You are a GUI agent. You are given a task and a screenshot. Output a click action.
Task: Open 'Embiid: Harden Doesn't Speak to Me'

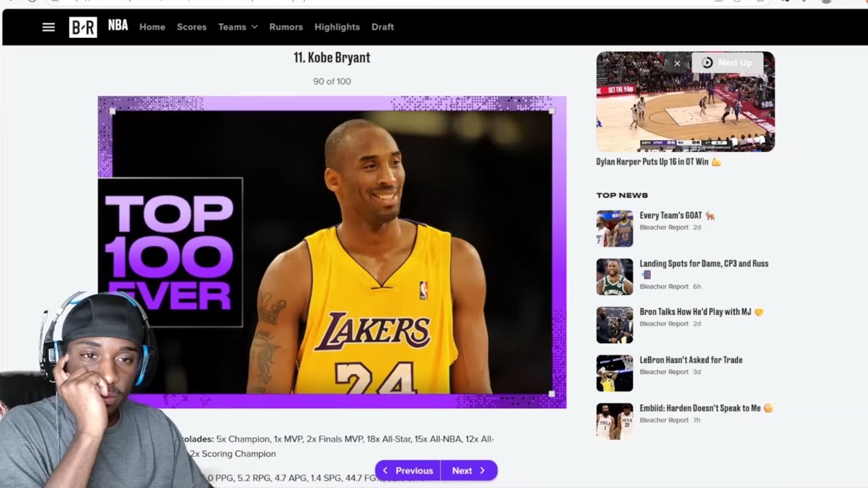click(x=706, y=408)
